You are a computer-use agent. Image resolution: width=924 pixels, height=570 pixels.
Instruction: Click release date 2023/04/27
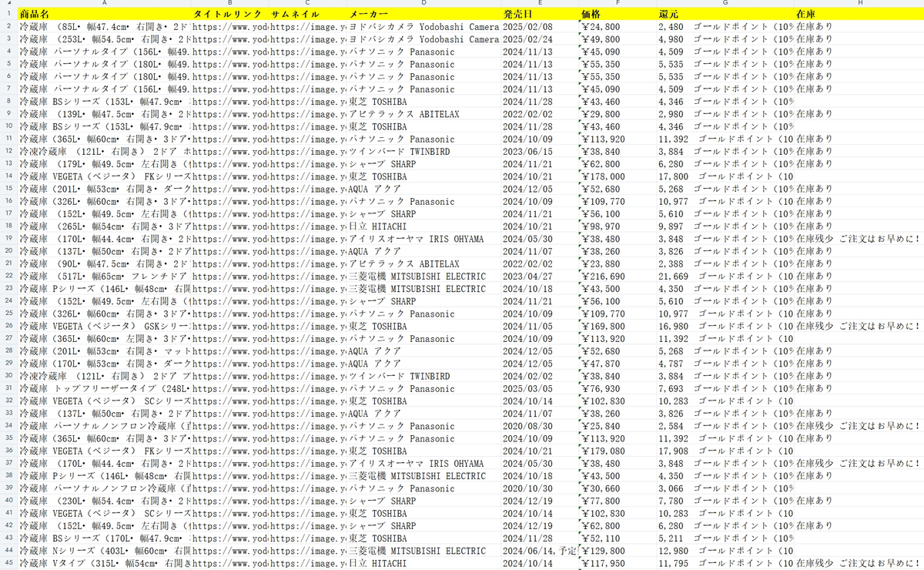(540, 277)
